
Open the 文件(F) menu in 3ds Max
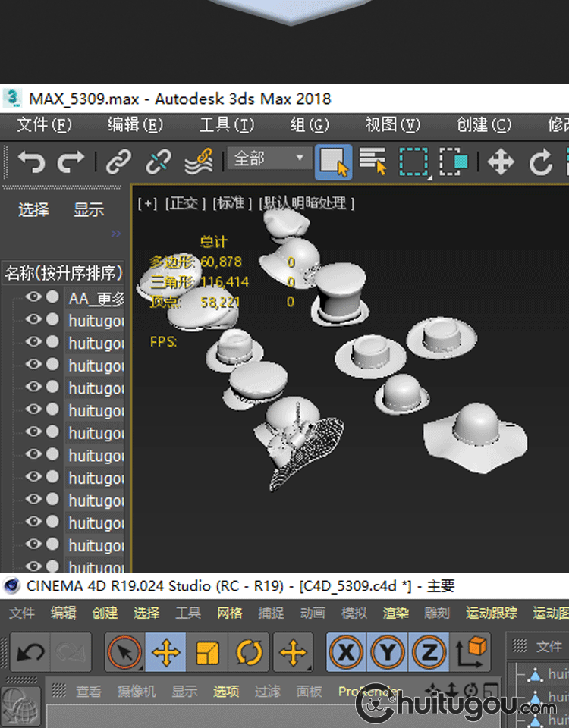click(44, 125)
